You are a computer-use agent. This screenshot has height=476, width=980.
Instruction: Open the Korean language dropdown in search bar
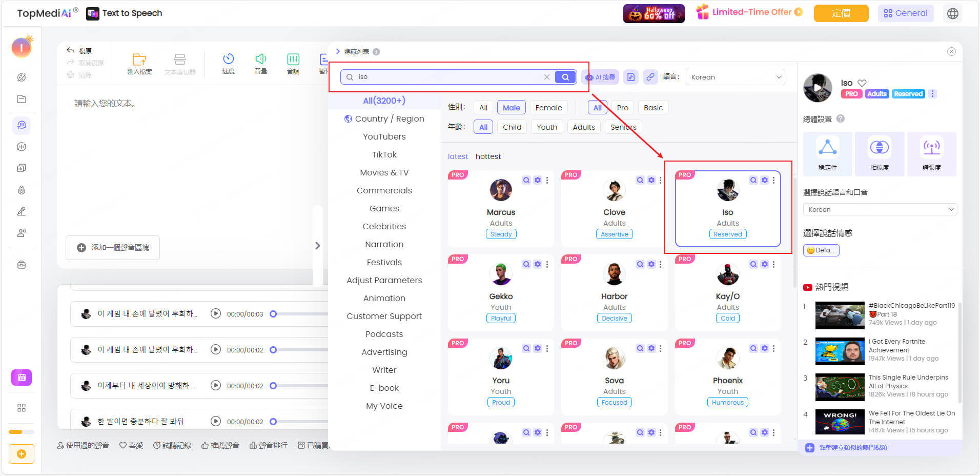[x=736, y=77]
